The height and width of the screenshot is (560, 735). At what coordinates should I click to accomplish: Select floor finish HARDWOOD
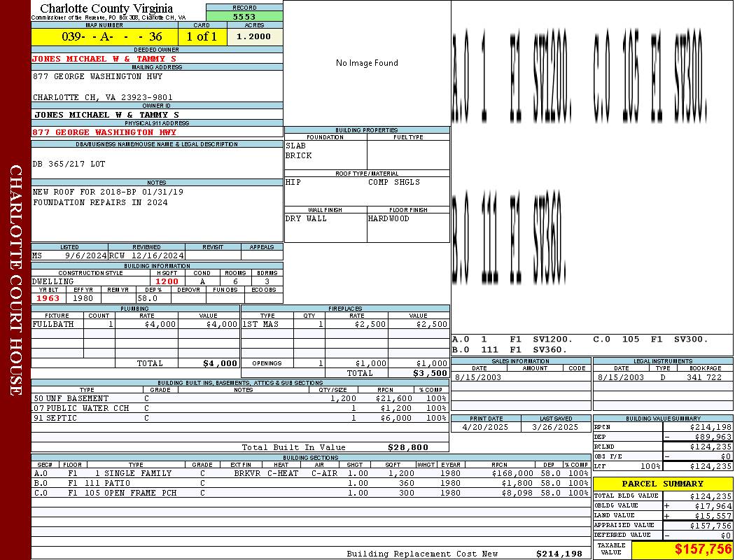coord(388,219)
